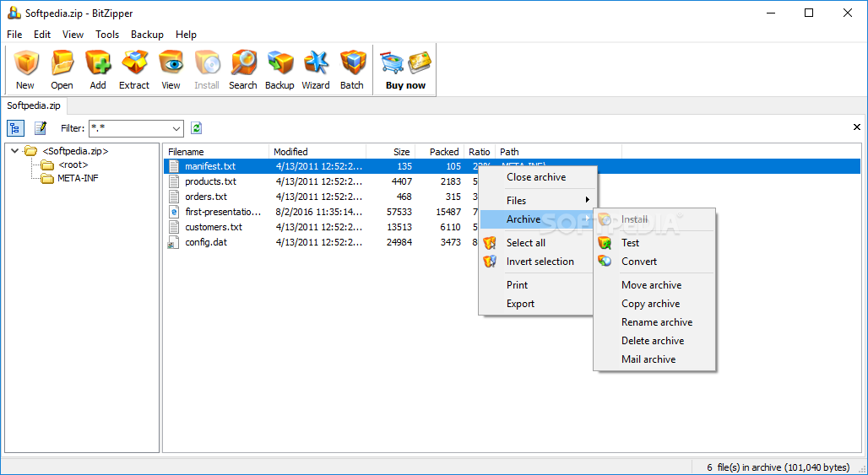Screen dimensions: 868x475
Task: Click the file count status bar text
Action: pyautogui.click(x=779, y=467)
